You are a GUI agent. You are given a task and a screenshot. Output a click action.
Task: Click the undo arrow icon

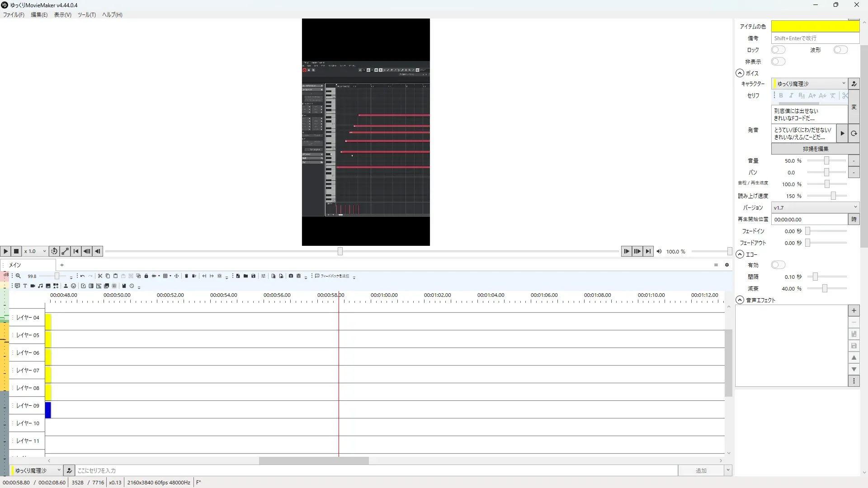82,276
